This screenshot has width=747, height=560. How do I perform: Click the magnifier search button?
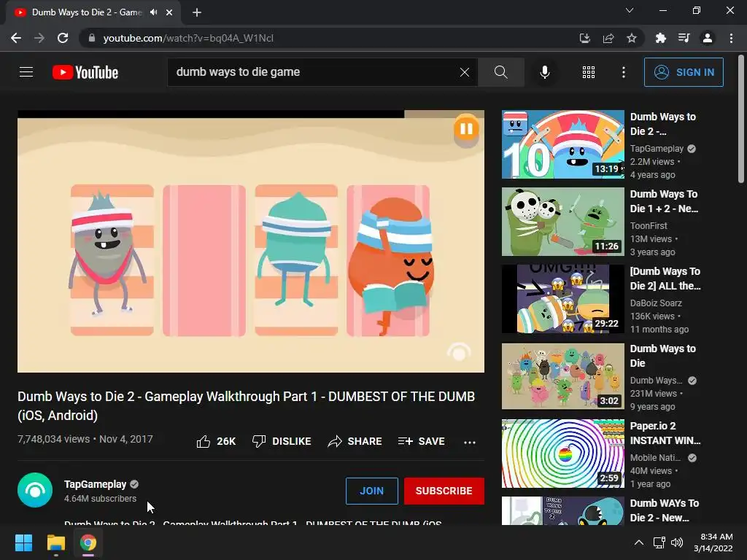click(x=500, y=72)
